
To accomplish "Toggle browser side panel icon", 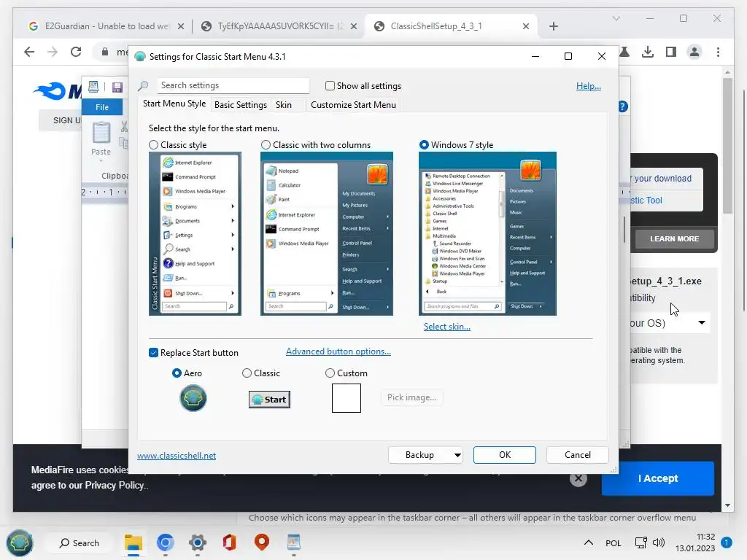I will coord(671,52).
